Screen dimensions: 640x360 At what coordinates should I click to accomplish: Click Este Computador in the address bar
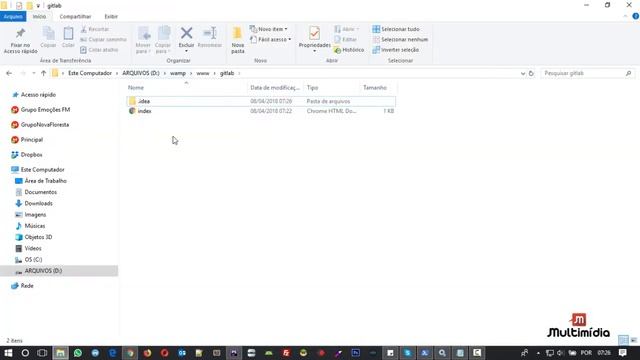[x=90, y=73]
